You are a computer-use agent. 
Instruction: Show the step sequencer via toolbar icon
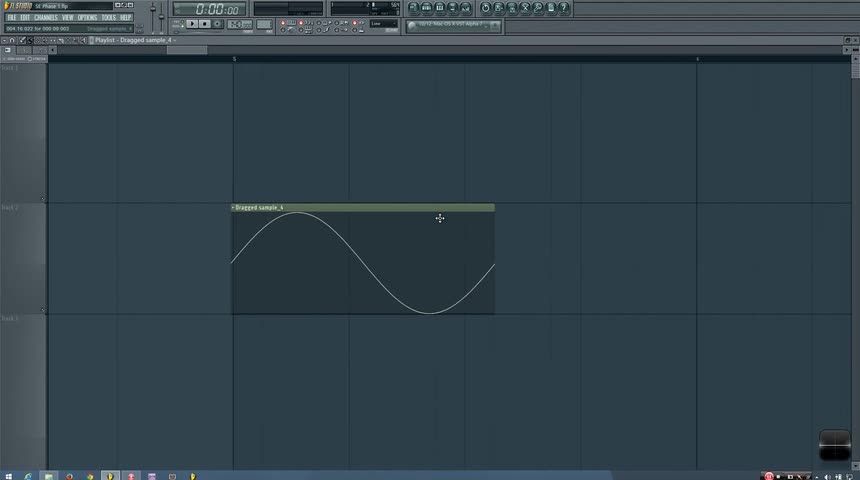426,8
